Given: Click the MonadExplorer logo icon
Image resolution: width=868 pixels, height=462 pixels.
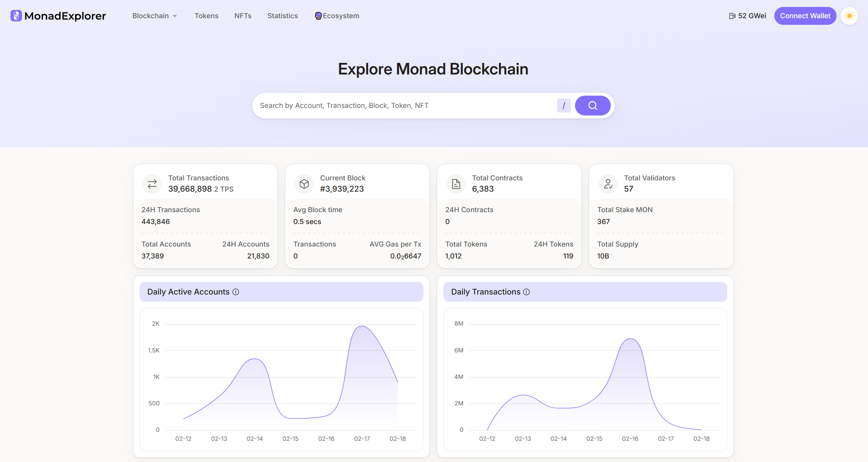Looking at the screenshot, I should (16, 16).
